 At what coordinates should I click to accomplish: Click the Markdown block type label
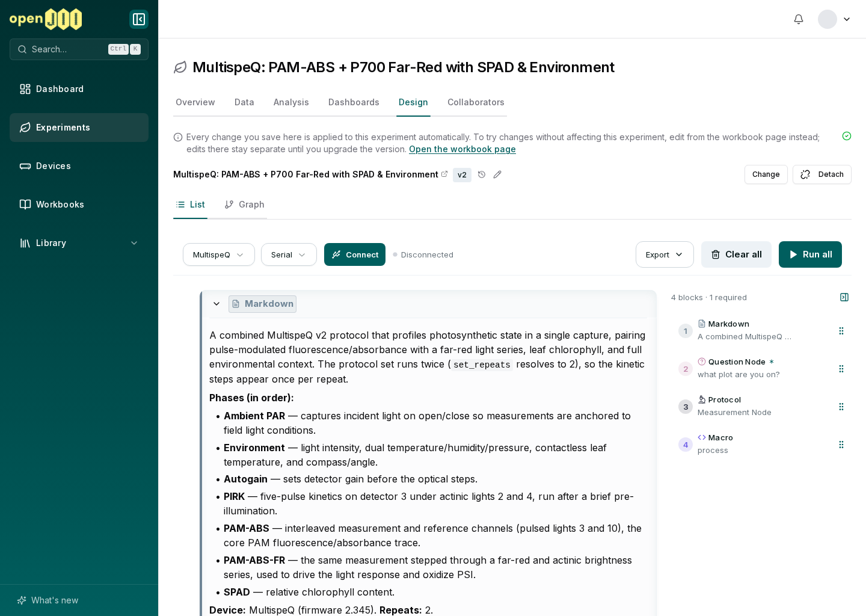[262, 304]
